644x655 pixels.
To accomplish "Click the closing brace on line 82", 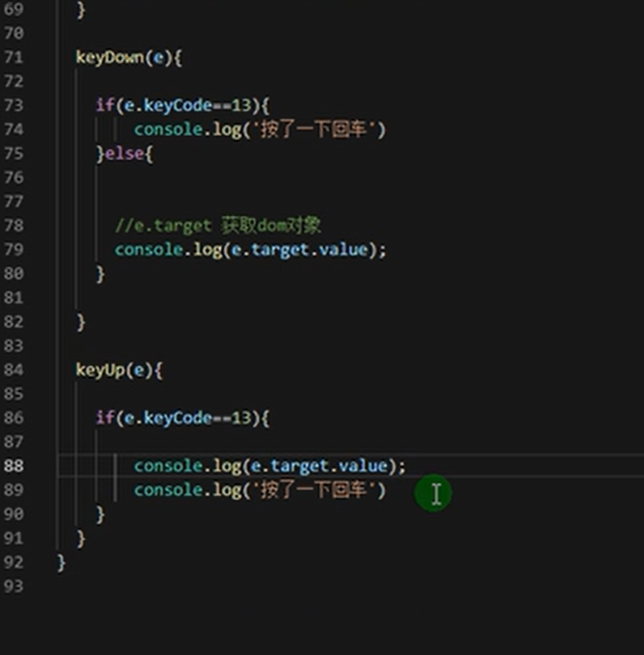I will coord(81,322).
